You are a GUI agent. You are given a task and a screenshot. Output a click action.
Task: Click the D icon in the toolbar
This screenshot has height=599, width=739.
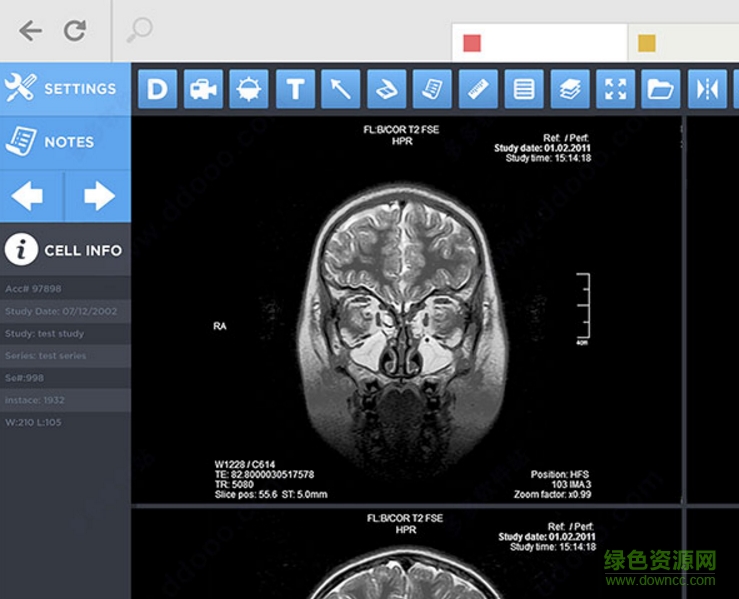(x=157, y=89)
